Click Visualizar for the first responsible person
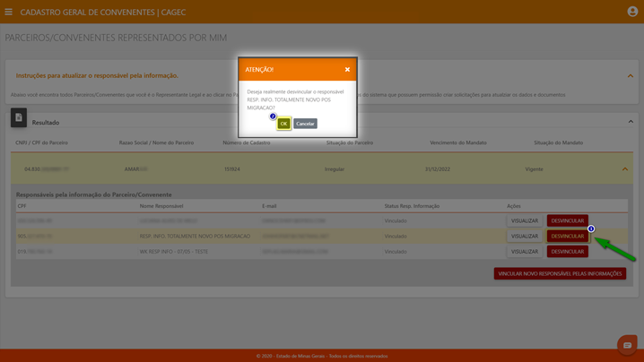Screen dimensions: 644x362 [x=525, y=220]
